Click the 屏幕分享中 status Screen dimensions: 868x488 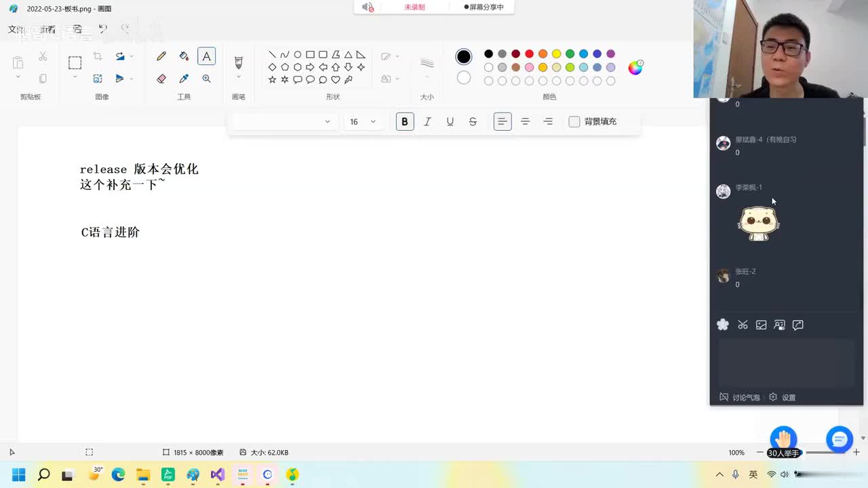click(x=484, y=7)
